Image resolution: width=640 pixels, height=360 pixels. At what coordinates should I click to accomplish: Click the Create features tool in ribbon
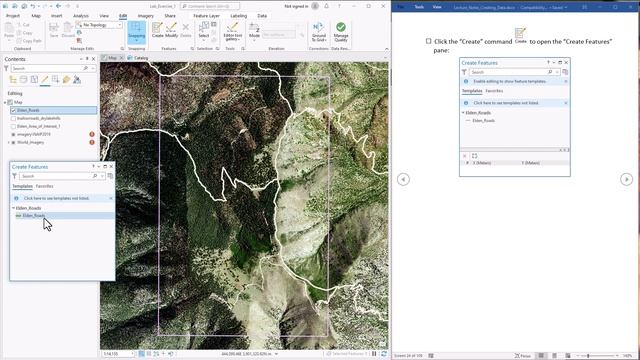tap(157, 30)
